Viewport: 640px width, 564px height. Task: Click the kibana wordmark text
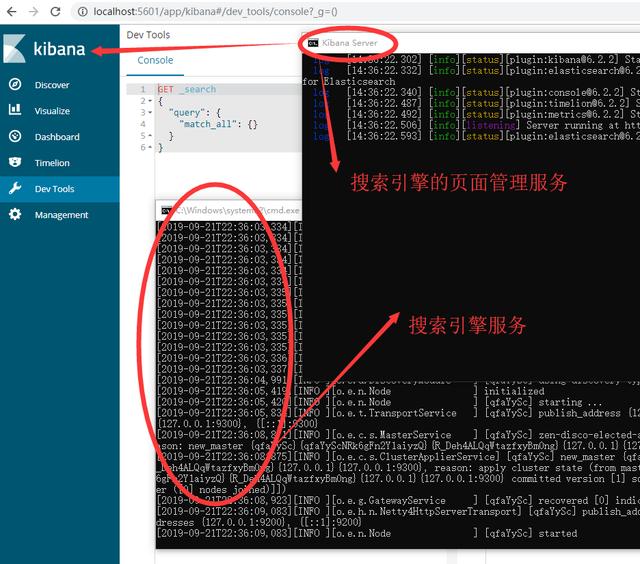(60, 49)
